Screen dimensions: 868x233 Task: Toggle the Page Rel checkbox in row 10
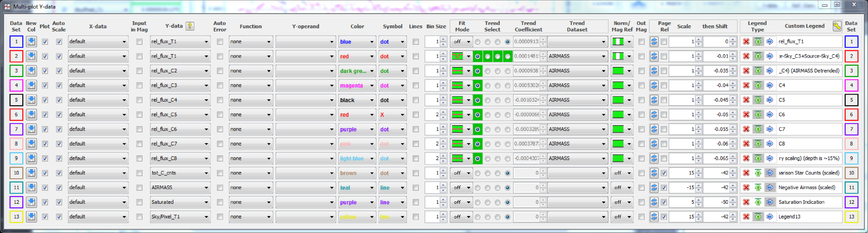(x=664, y=173)
